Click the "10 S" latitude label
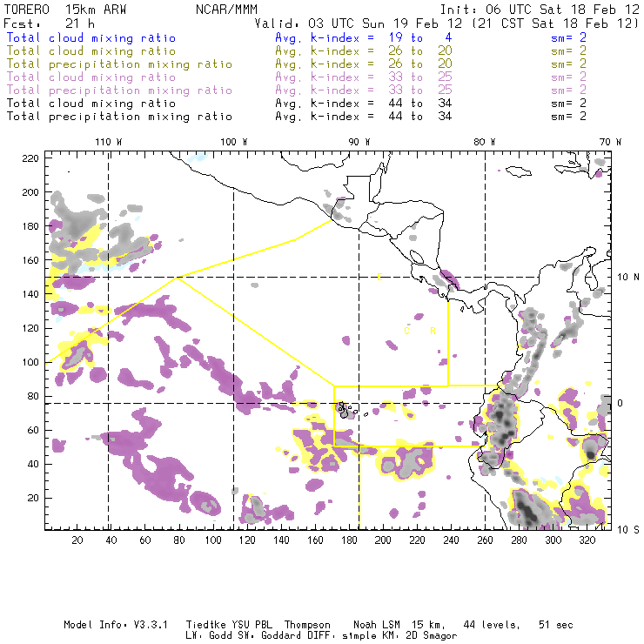The height and width of the screenshot is (644, 644). pyautogui.click(x=628, y=530)
